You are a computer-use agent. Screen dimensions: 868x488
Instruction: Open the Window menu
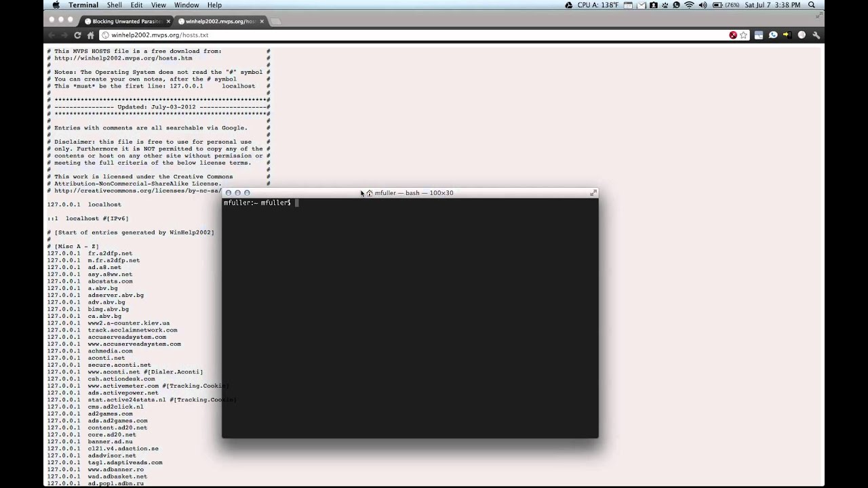[186, 5]
